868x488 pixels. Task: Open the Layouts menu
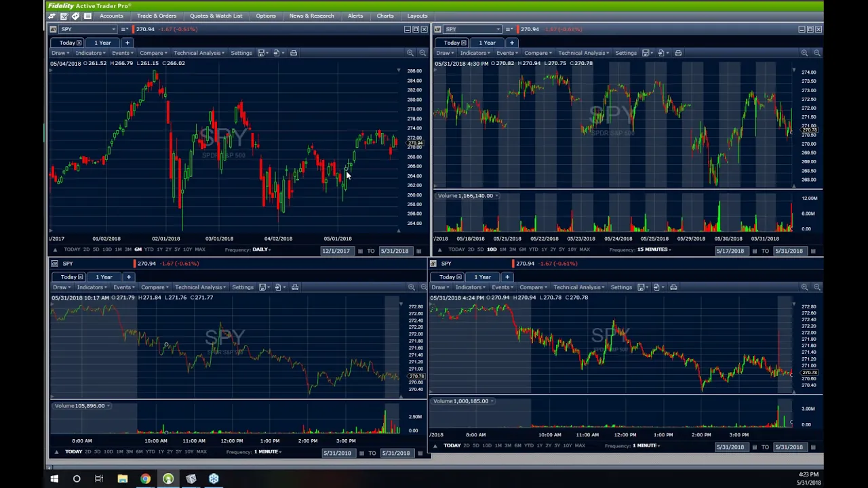[417, 16]
